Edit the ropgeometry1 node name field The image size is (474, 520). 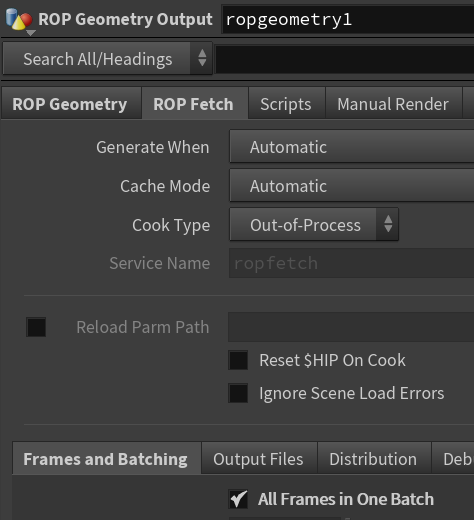click(348, 19)
